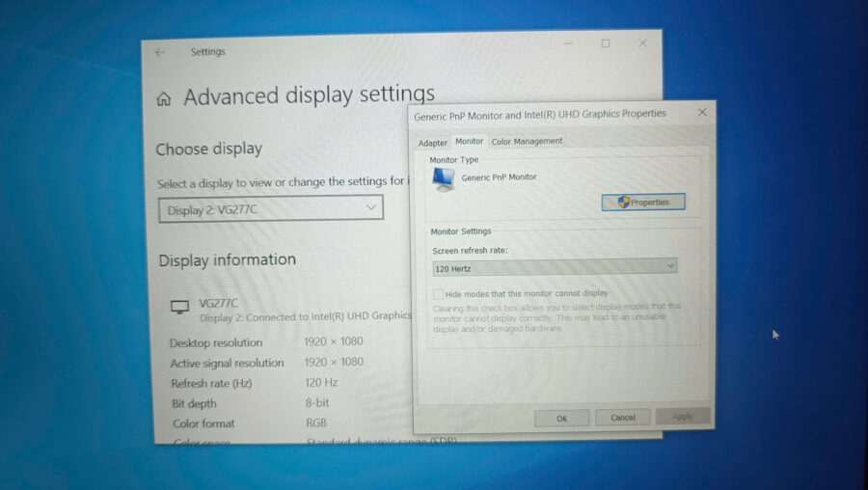This screenshot has width=868, height=490.
Task: Toggle Hide modes that this monitor cannot display
Action: (438, 293)
